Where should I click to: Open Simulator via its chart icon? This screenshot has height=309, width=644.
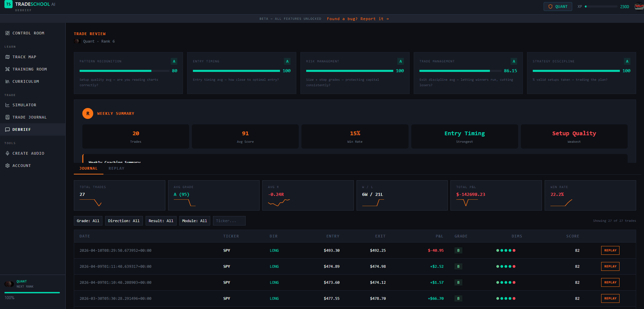[x=7, y=105]
